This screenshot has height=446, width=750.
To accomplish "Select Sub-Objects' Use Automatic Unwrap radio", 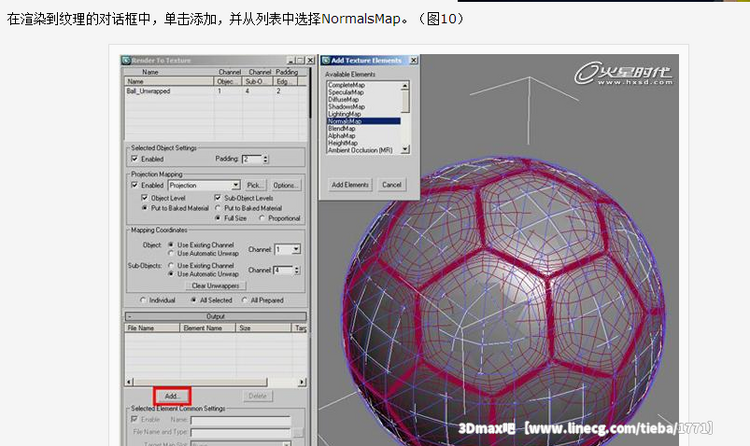I will pyautogui.click(x=171, y=274).
